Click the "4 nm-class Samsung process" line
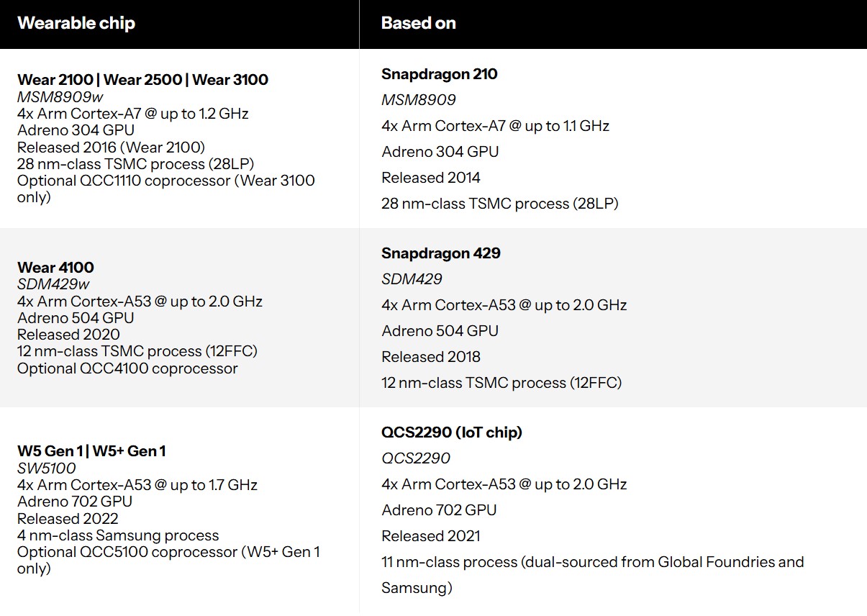867x616 pixels. click(x=118, y=535)
